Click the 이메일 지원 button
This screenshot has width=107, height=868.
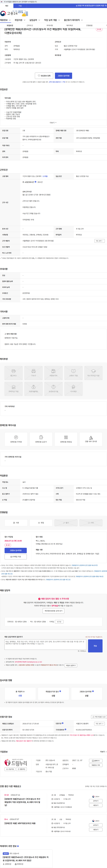coord(15,557)
